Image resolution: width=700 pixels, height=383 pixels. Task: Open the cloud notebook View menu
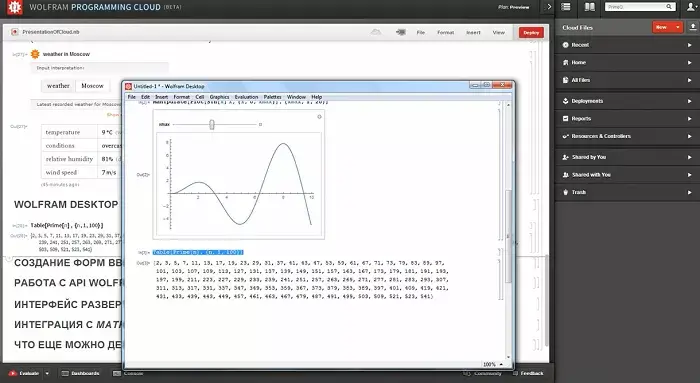pos(499,33)
